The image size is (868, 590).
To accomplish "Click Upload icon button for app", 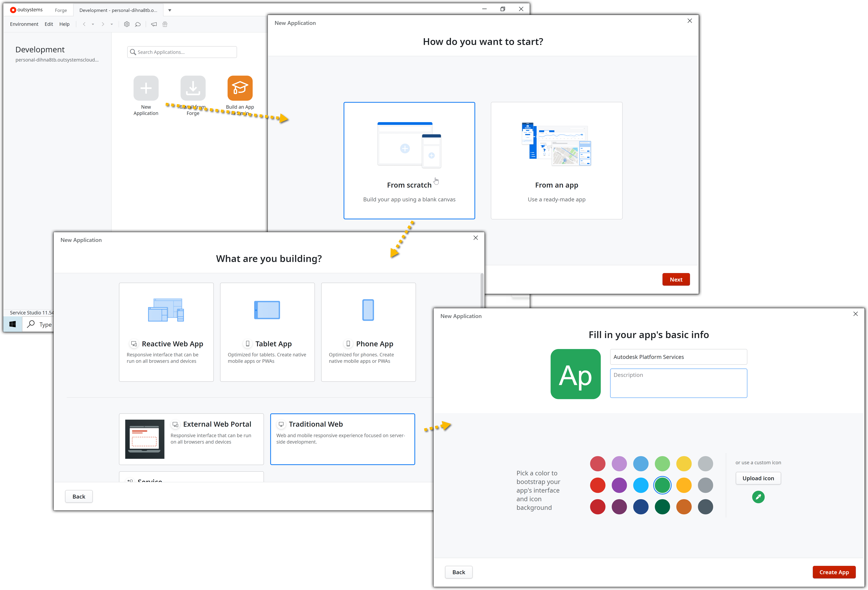I will [x=758, y=477].
